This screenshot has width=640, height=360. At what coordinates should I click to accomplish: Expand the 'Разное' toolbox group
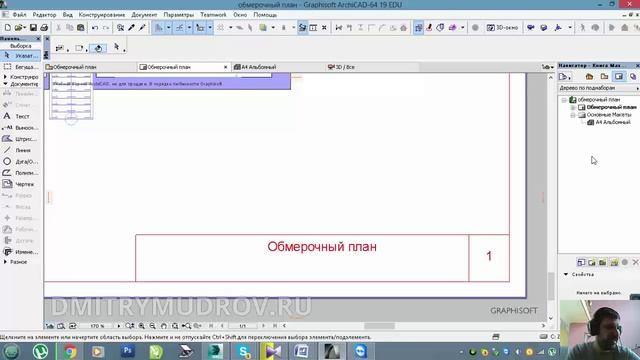(x=5, y=262)
